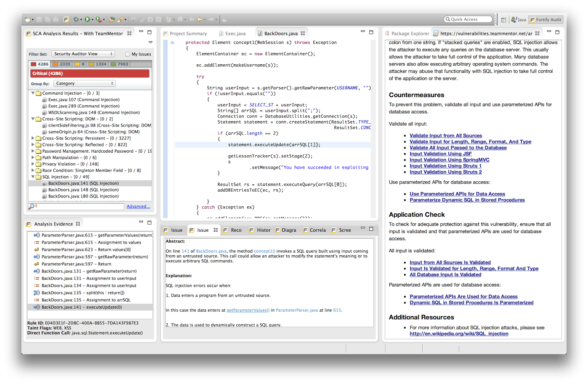Open the Filter Set dropdown

[x=83, y=54]
